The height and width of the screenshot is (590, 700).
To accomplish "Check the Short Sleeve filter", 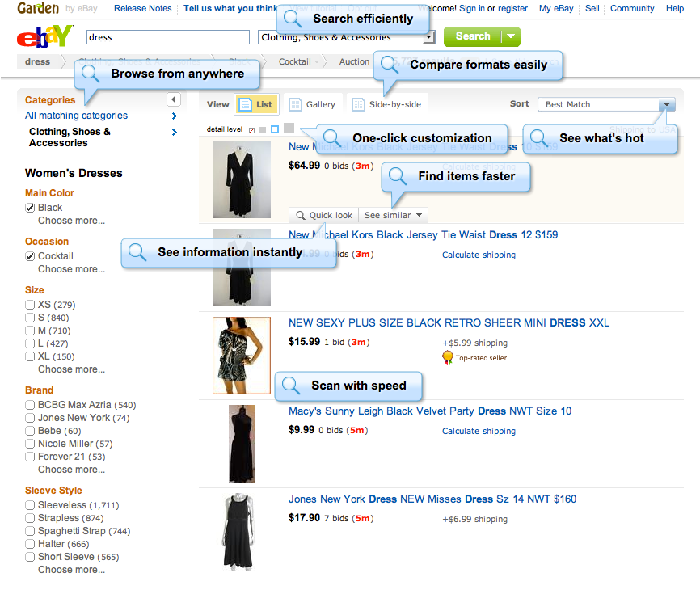I will tap(30, 557).
